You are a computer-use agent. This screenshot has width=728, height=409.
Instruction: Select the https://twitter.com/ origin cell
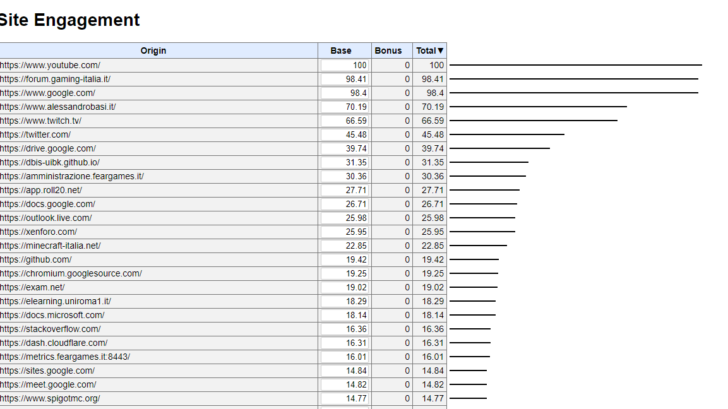(x=158, y=135)
